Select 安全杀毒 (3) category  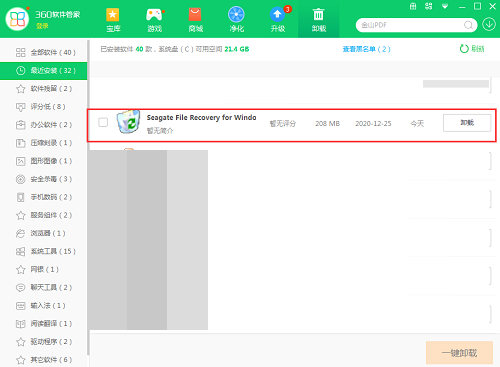point(44,179)
